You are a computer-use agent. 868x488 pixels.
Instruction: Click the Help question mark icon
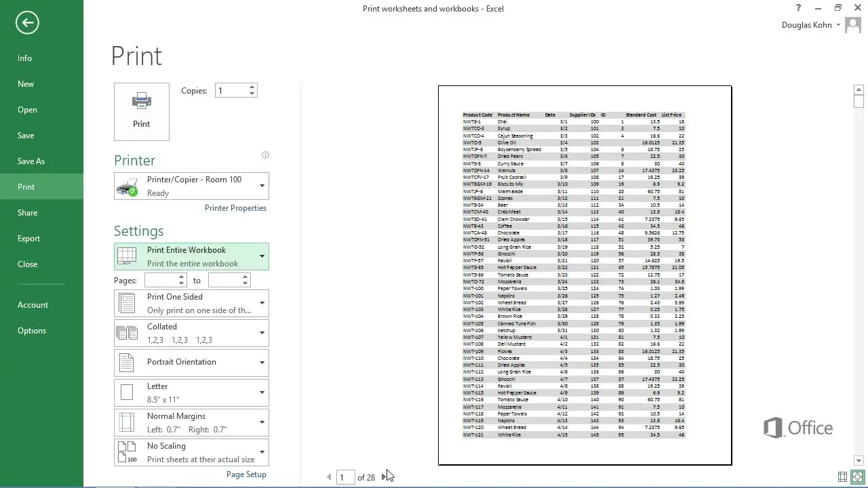[798, 8]
